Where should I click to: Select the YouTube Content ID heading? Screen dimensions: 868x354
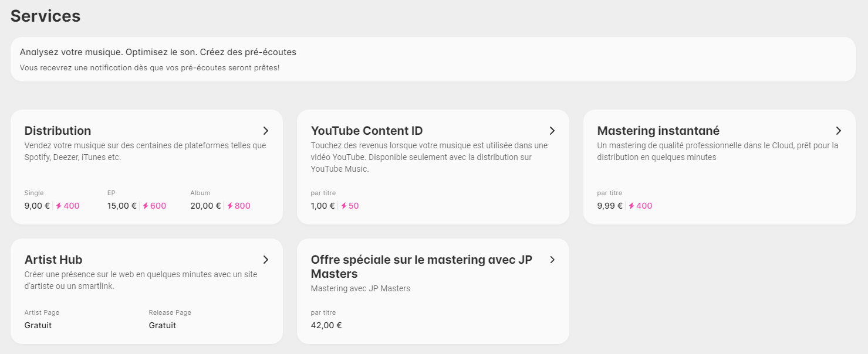pos(367,131)
